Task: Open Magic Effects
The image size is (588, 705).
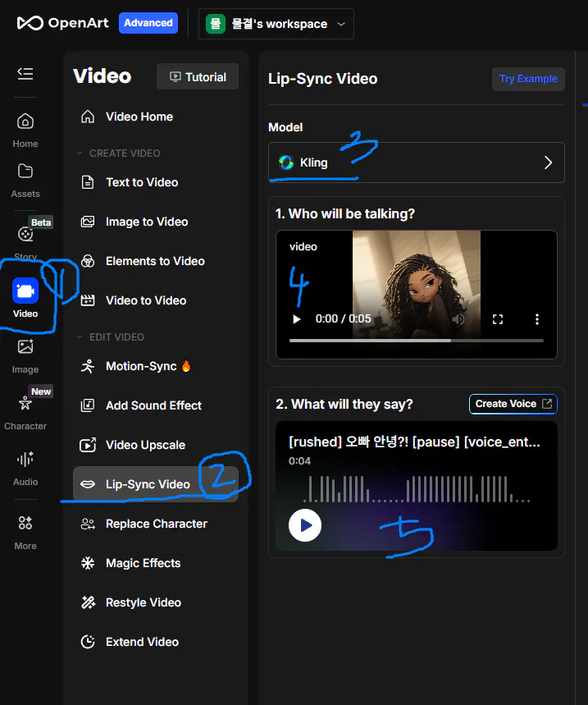Action: pyautogui.click(x=156, y=563)
